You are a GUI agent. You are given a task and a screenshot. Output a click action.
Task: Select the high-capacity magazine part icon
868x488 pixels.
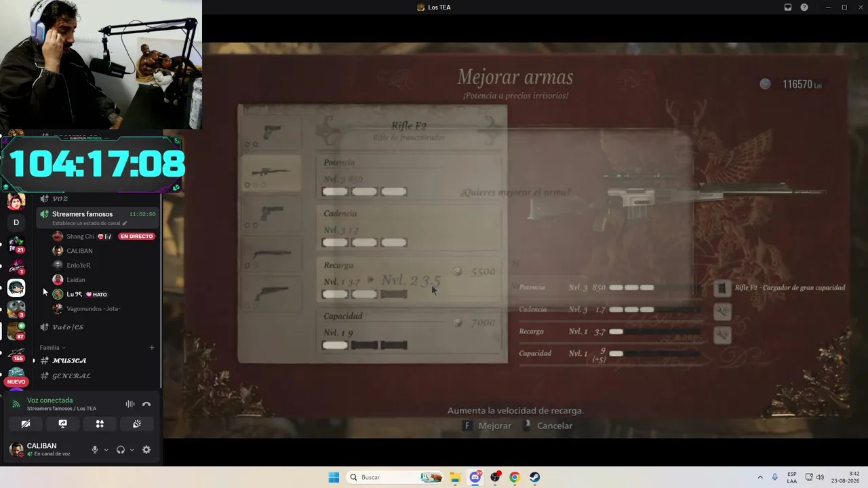[x=722, y=288]
